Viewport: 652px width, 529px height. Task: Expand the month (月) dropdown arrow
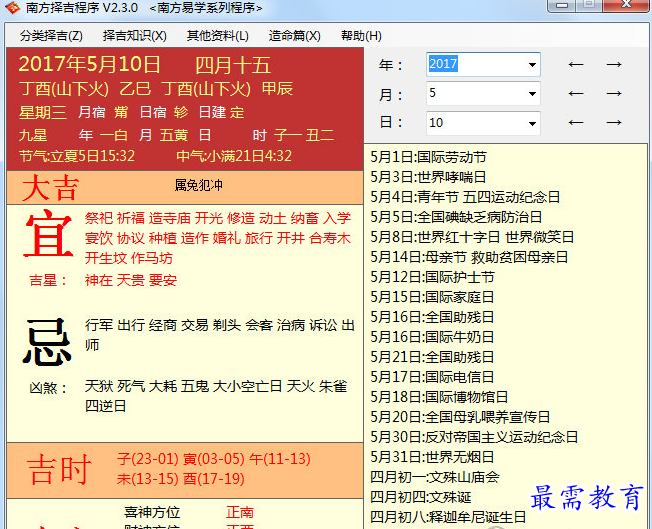[532, 94]
